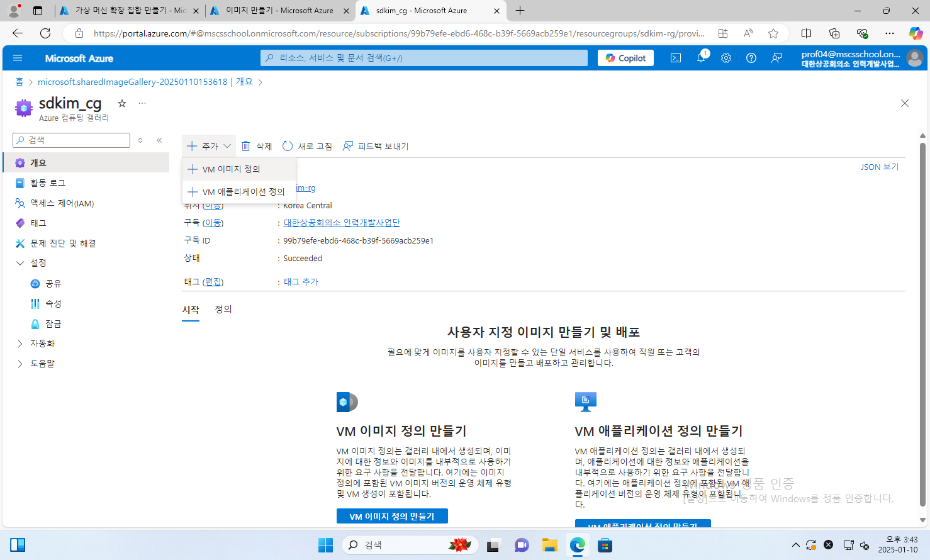Open the account profile avatar
The height and width of the screenshot is (560, 930).
click(915, 58)
